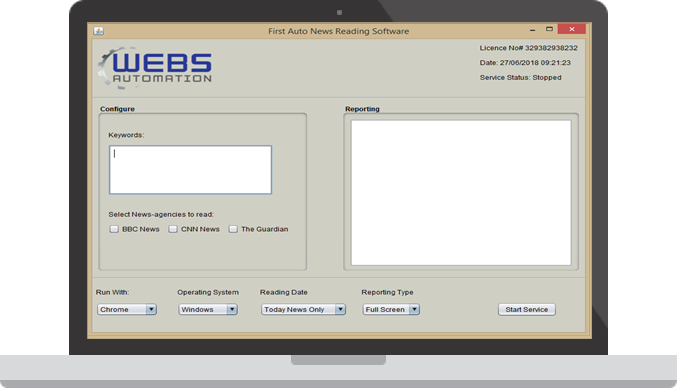Minimize the News Reading Software window
Screen dimensions: 677x388
point(532,30)
